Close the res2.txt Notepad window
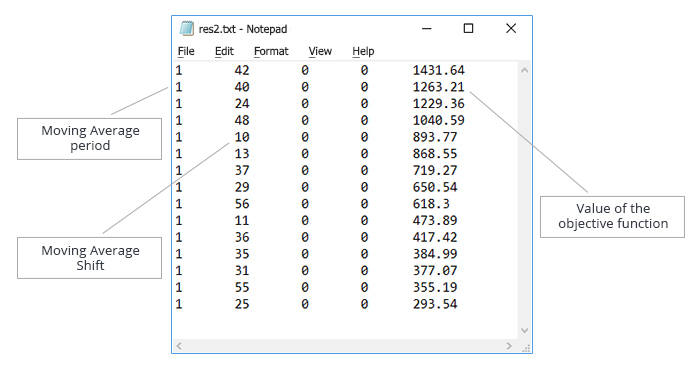This screenshot has height=366, width=700. (x=511, y=29)
